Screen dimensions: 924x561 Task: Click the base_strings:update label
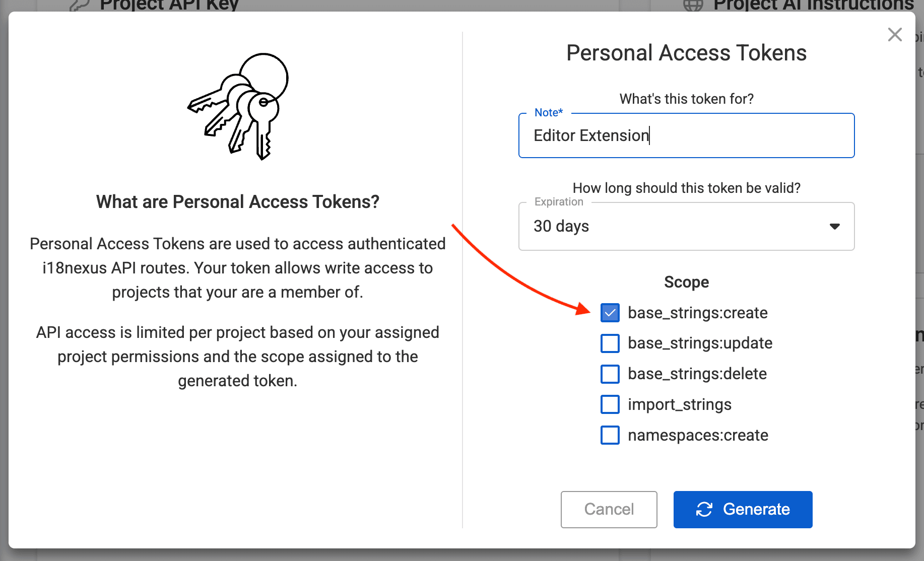click(x=700, y=343)
